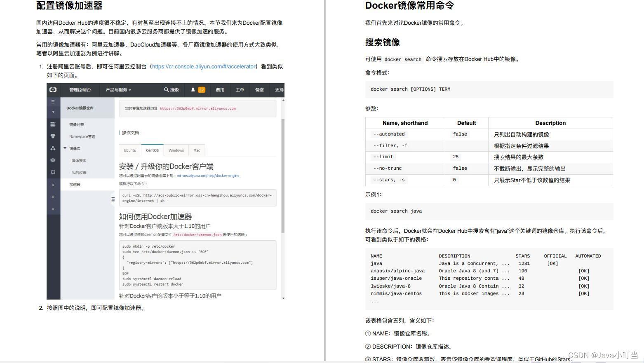Click the console screenshot vertical scrollbar thumb
The width and height of the screenshot is (644, 363).
(x=283, y=176)
